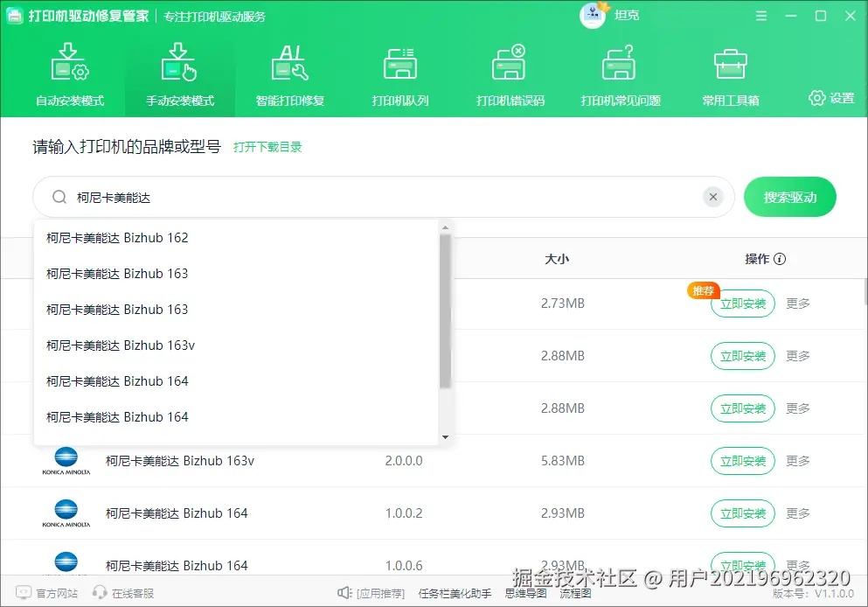Open 更多 for Bizhub 164 version 1.0.0.2
This screenshot has height=607, width=868.
click(798, 513)
